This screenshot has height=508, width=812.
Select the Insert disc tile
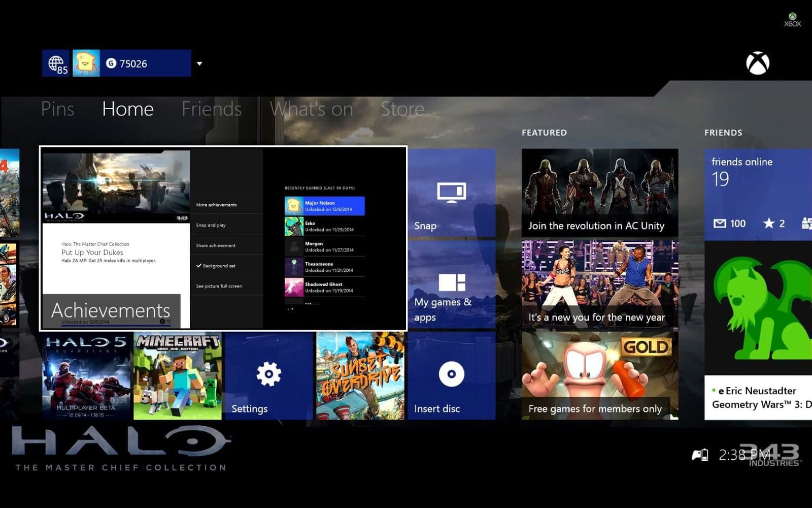(x=452, y=375)
